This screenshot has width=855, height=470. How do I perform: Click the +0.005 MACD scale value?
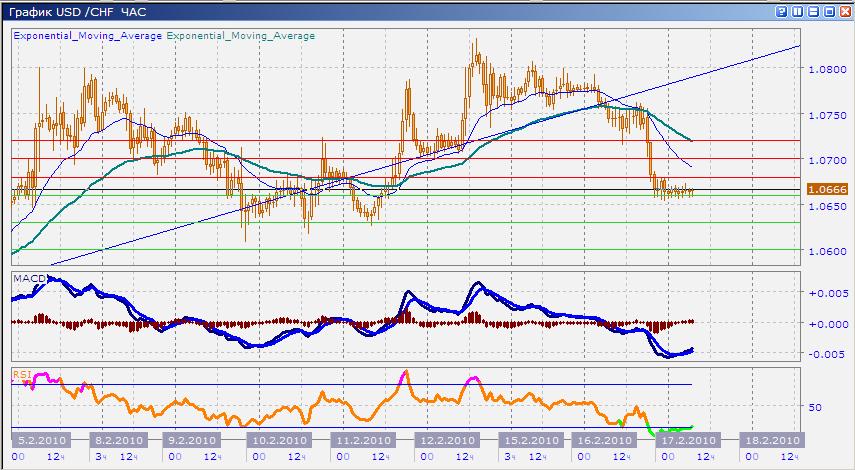828,293
